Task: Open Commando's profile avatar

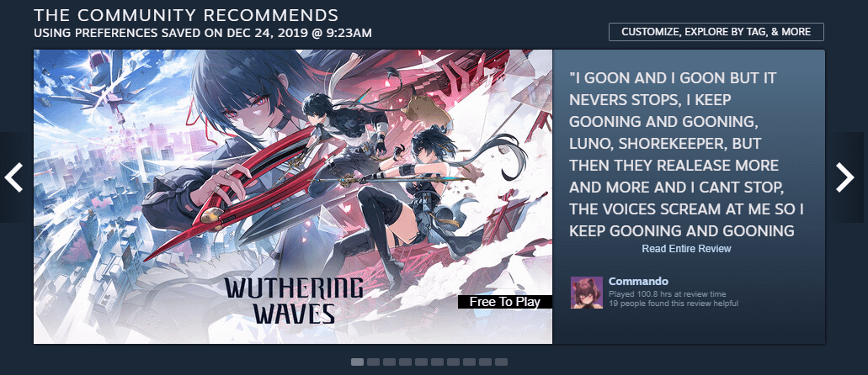Action: coord(587,293)
